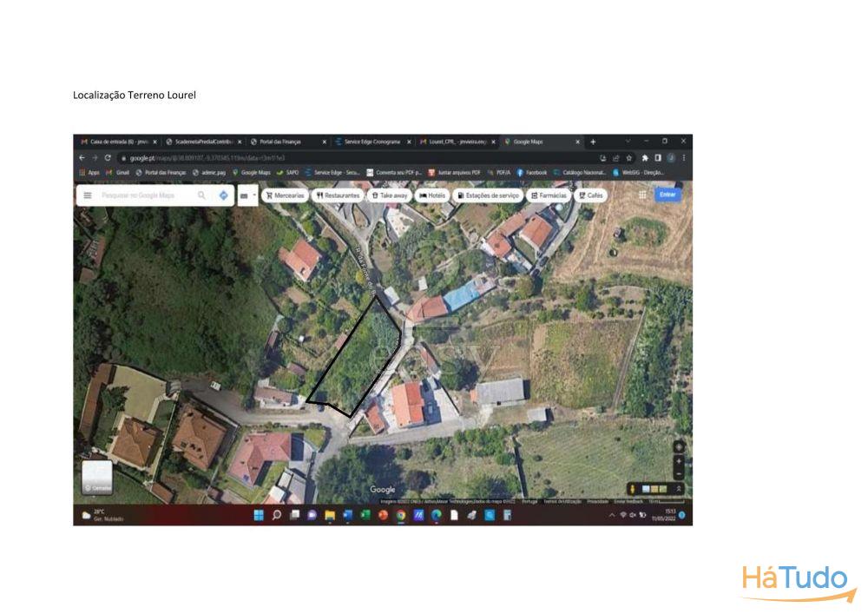
Task: Click the taskbar clock and date
Action: pos(664,516)
